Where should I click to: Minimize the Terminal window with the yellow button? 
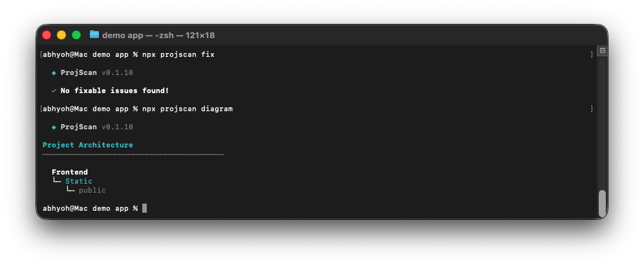pos(61,35)
